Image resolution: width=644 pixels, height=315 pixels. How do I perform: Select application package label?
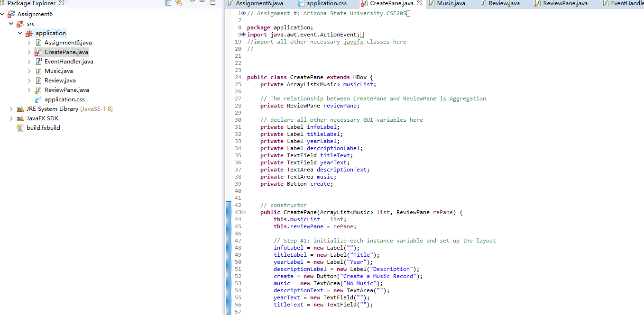click(51, 33)
